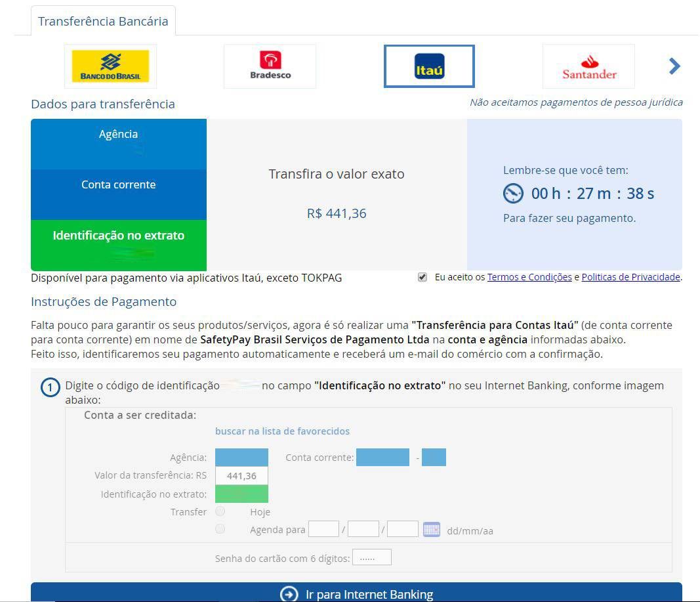
Task: Click the Conta a ser creditada label
Action: tap(140, 415)
